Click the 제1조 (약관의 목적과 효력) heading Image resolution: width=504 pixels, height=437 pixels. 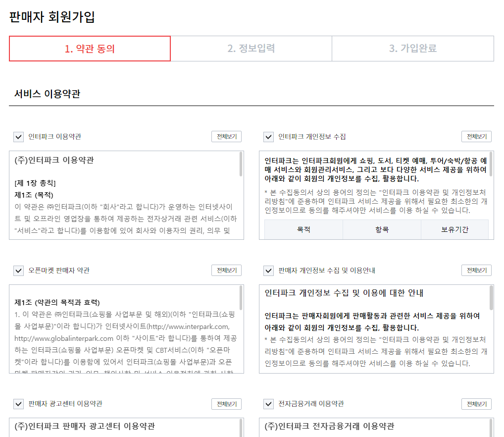(x=57, y=303)
